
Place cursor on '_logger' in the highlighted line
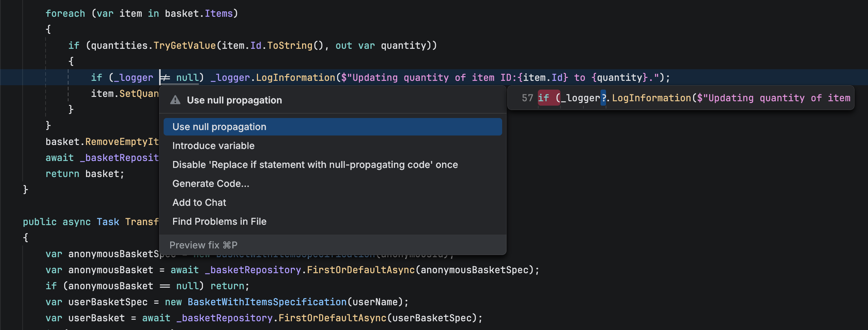pyautogui.click(x=134, y=77)
